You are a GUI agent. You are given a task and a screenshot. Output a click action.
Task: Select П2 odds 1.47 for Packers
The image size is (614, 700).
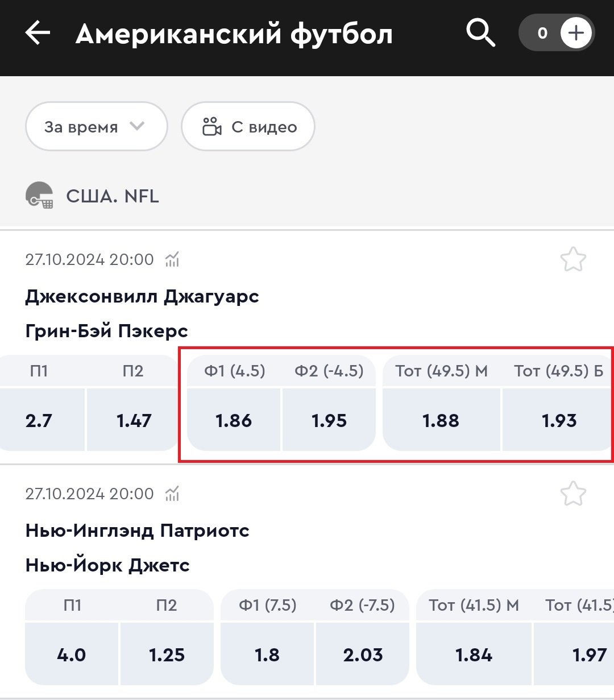click(x=134, y=421)
